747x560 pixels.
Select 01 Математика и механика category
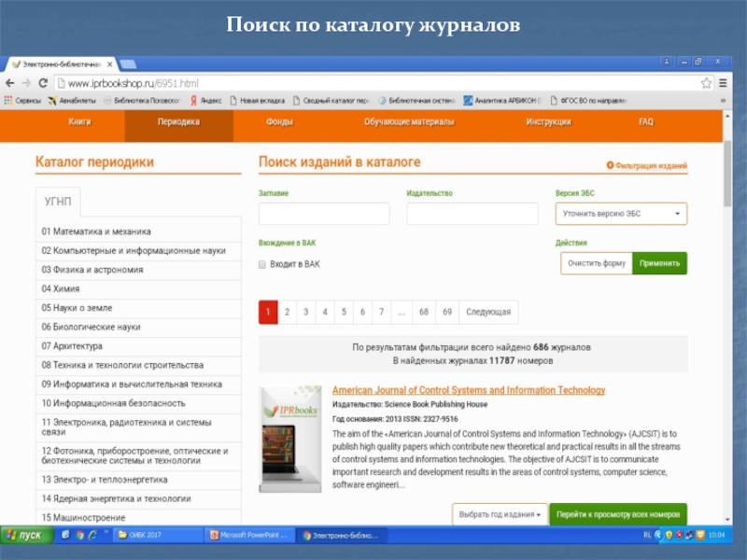point(138,231)
